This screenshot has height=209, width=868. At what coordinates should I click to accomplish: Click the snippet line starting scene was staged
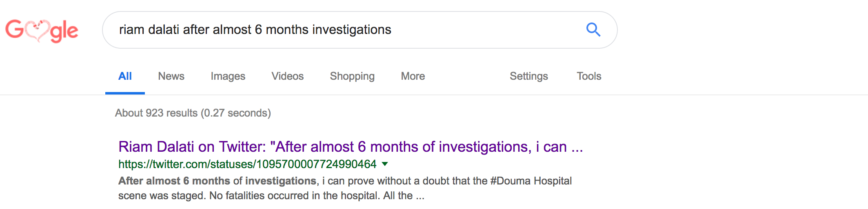(271, 196)
